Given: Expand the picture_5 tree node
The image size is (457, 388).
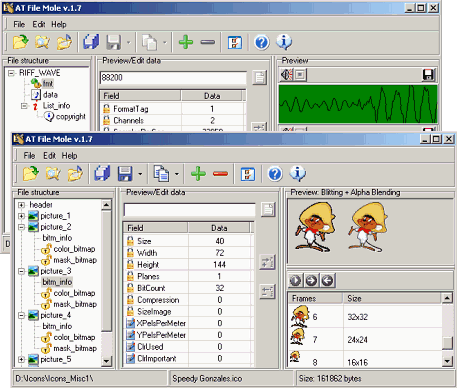Looking at the screenshot, I should pos(21,359).
